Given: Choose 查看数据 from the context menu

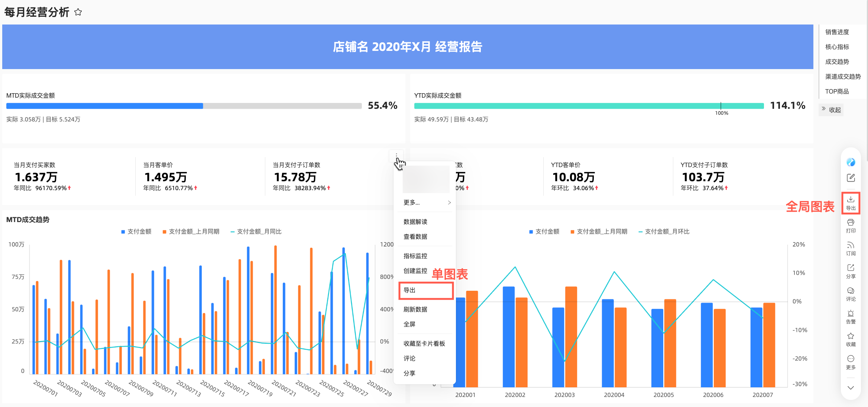Looking at the screenshot, I should pyautogui.click(x=415, y=237).
